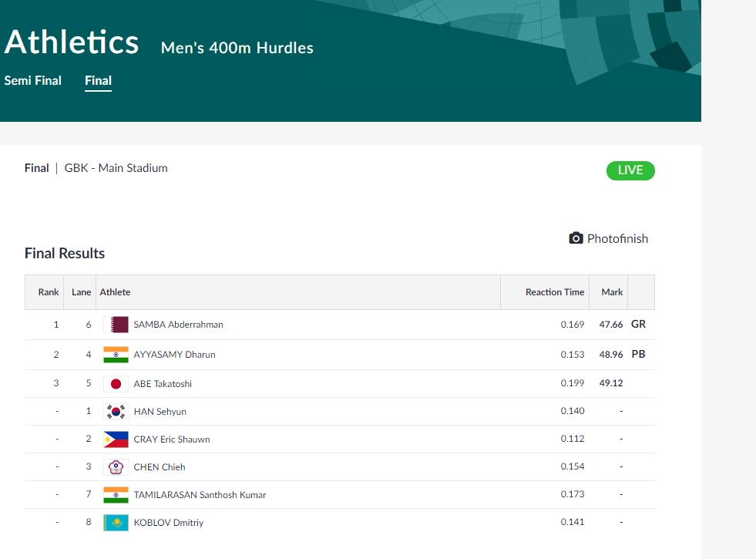The image size is (756, 559).
Task: Select athlete name KOBLOV Dmitriy
Action: click(168, 523)
